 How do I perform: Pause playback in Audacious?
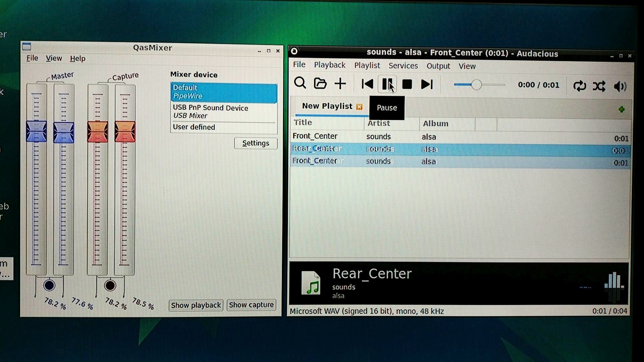tap(387, 84)
